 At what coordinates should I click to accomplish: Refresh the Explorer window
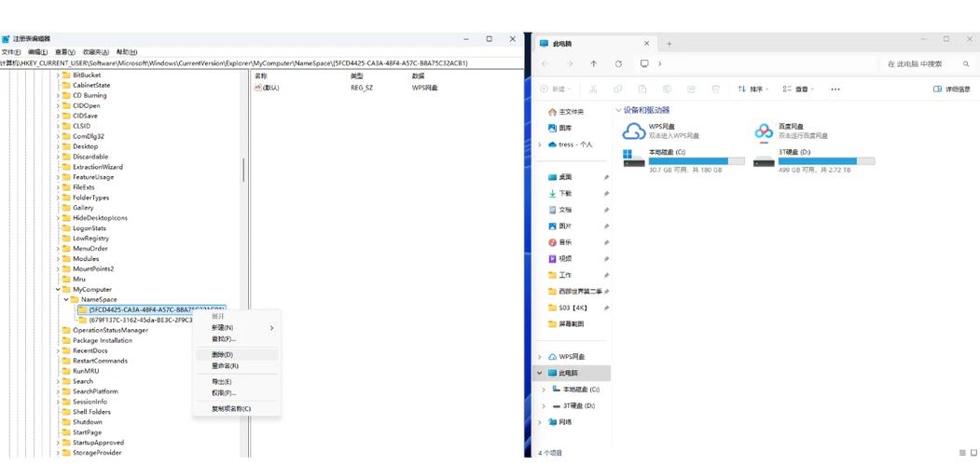(618, 63)
